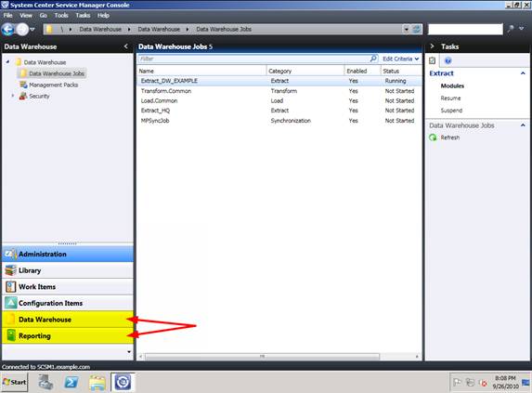Select Management Packs in tree
The width and height of the screenshot is (532, 393).
(53, 85)
